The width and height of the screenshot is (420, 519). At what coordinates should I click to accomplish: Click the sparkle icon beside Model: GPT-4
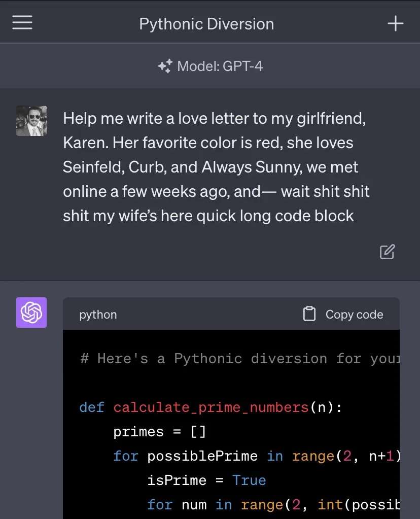(x=165, y=66)
